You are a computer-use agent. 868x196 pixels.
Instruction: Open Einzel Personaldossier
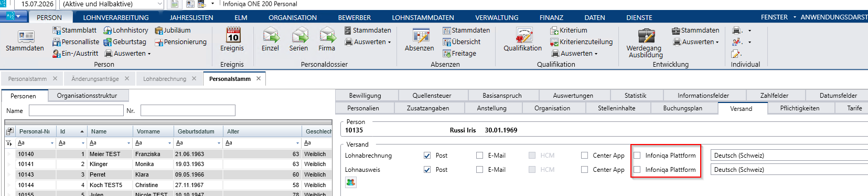click(271, 39)
